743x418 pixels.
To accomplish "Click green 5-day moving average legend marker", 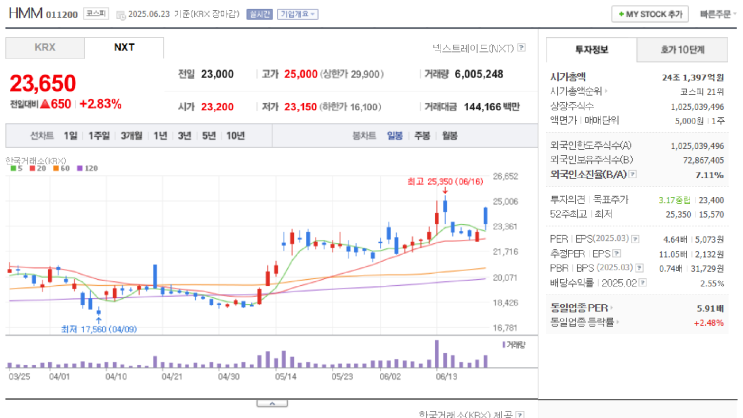I will coord(13,168).
